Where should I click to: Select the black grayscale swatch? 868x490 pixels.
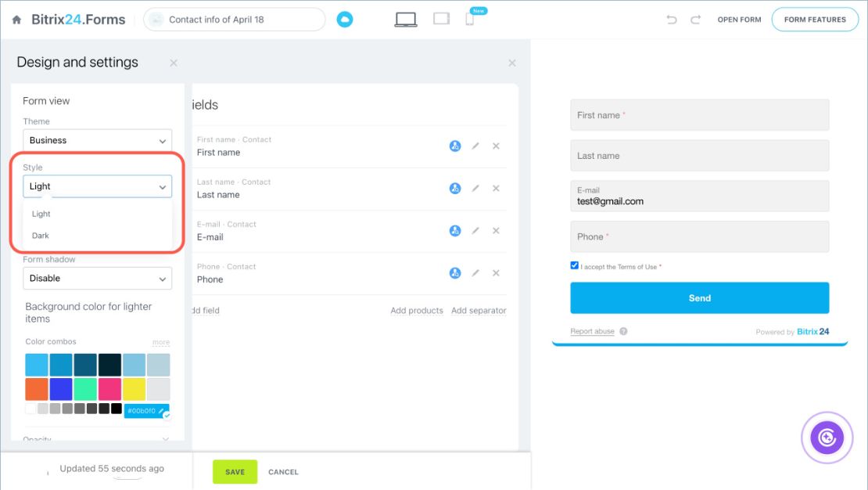coord(117,409)
